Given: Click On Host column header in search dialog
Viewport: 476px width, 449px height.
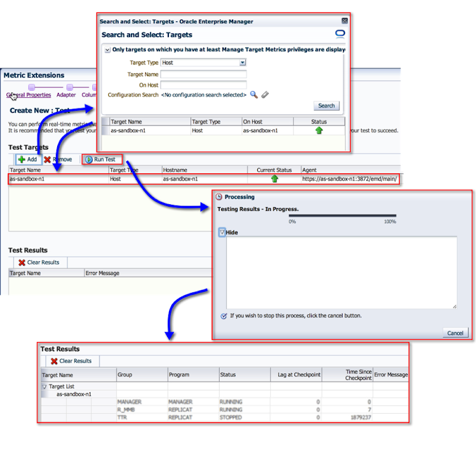Looking at the screenshot, I should (x=268, y=121).
